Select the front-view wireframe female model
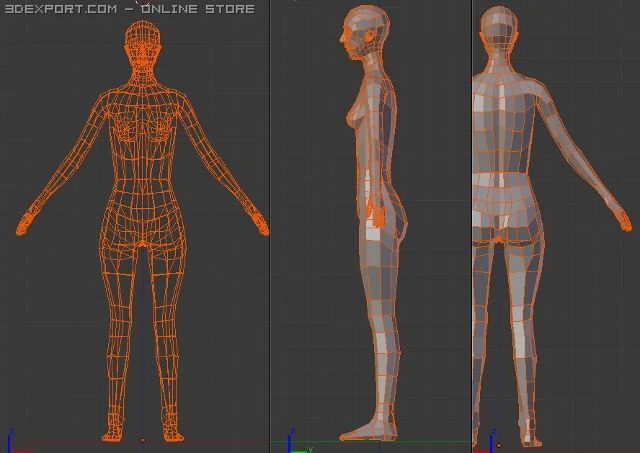The image size is (640, 453). (142, 231)
